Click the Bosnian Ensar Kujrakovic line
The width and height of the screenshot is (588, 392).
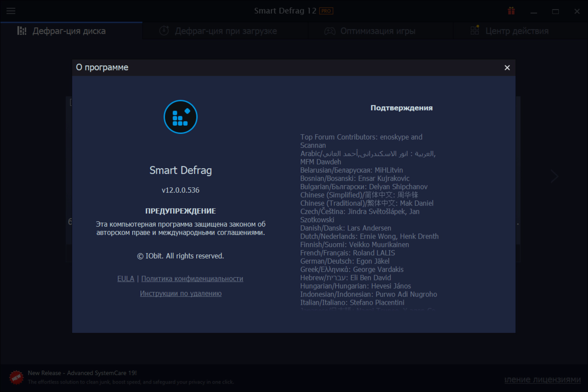point(355,178)
